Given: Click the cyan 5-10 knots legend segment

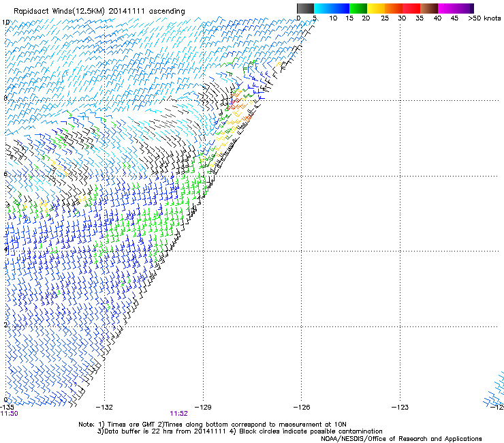Looking at the screenshot, I should click(323, 8).
